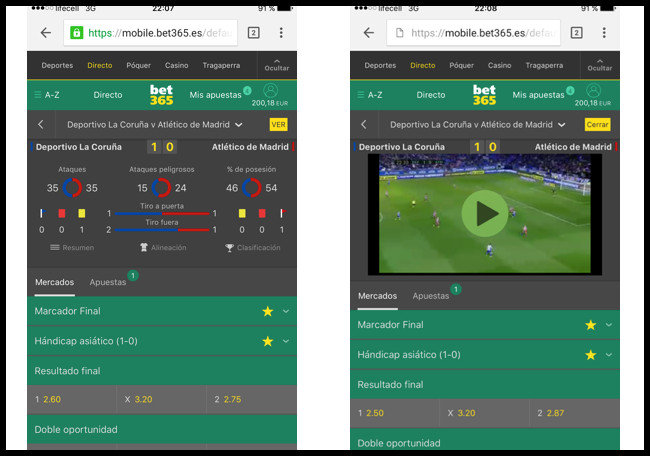Viewport: 650px width, 456px height.
Task: Tap the browser back arrow in left phone
Action: tap(46, 33)
